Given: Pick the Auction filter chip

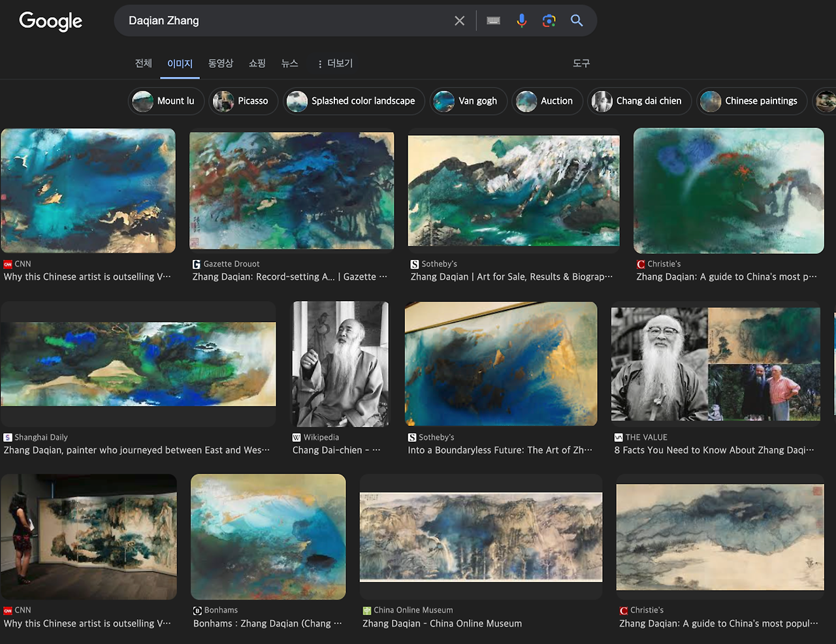Looking at the screenshot, I should point(547,101).
